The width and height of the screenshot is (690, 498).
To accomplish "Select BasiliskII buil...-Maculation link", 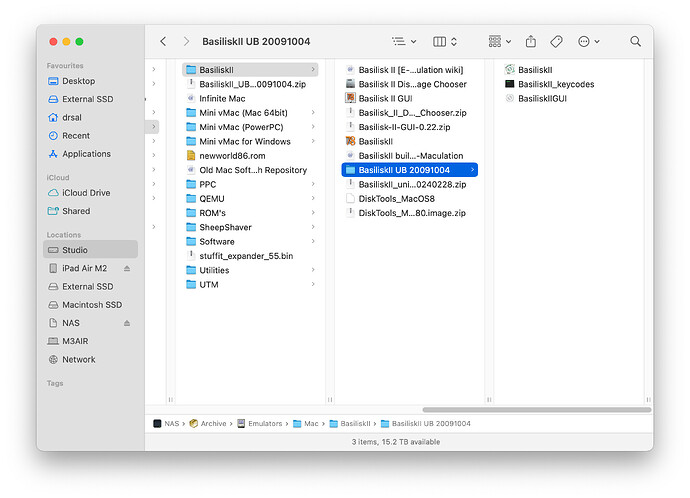I will (x=410, y=156).
